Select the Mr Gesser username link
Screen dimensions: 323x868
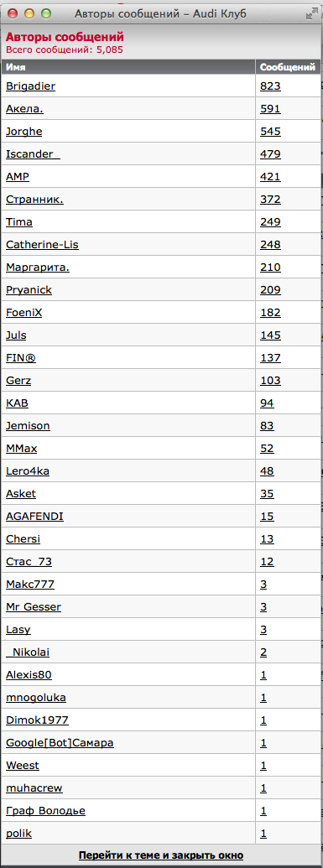coord(34,607)
